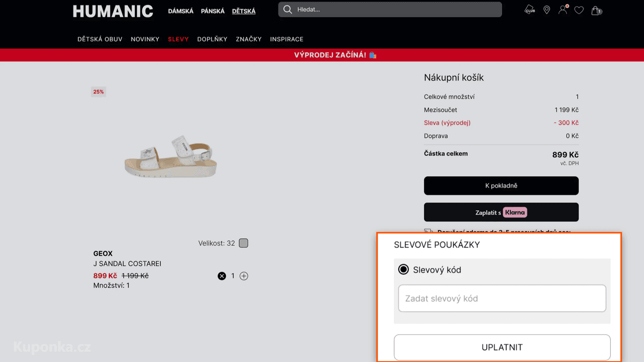Click the search magnifier icon
Screen dimensions: 644x362
tap(288, 9)
